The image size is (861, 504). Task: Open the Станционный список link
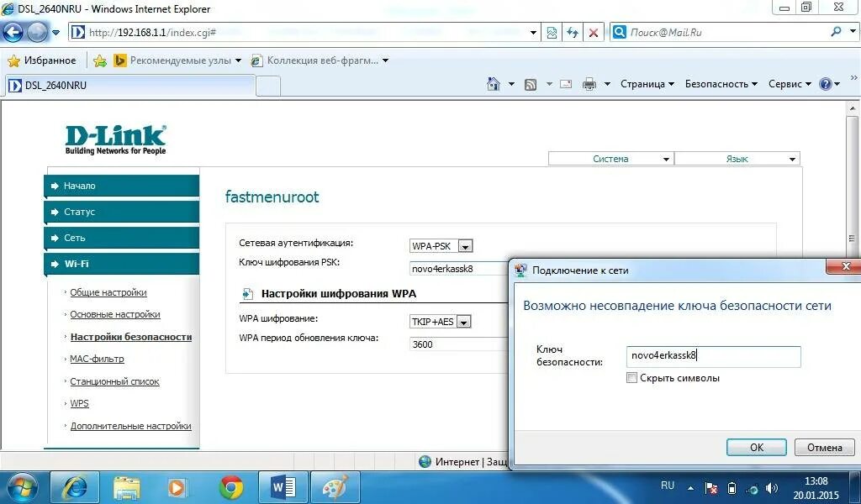114,381
